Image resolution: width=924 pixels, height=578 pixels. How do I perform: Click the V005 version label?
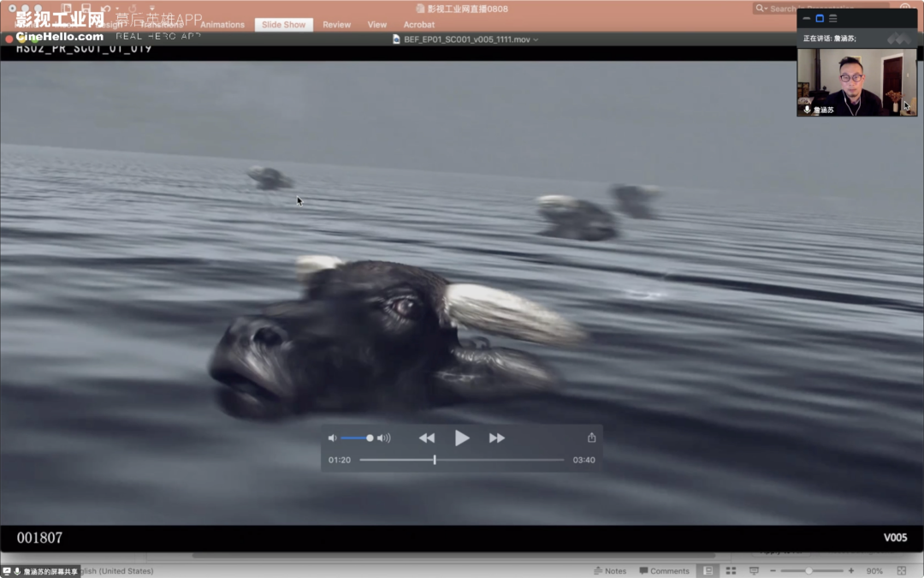pos(895,538)
